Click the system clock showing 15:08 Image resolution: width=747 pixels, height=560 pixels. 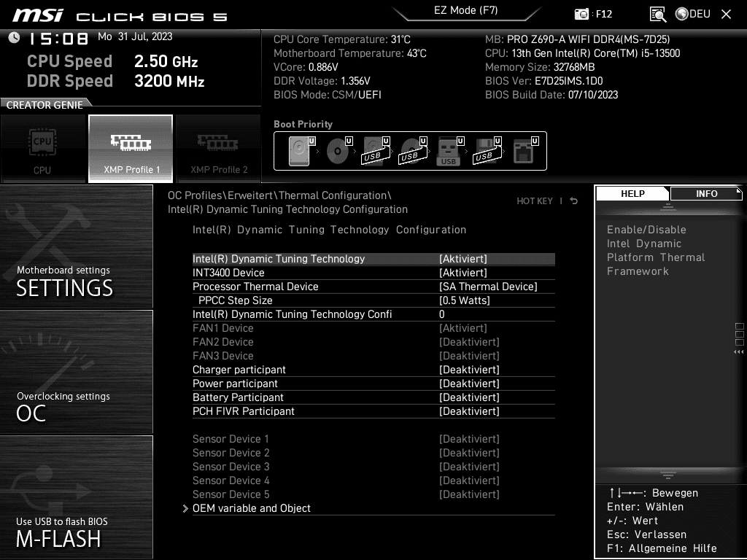click(x=58, y=39)
